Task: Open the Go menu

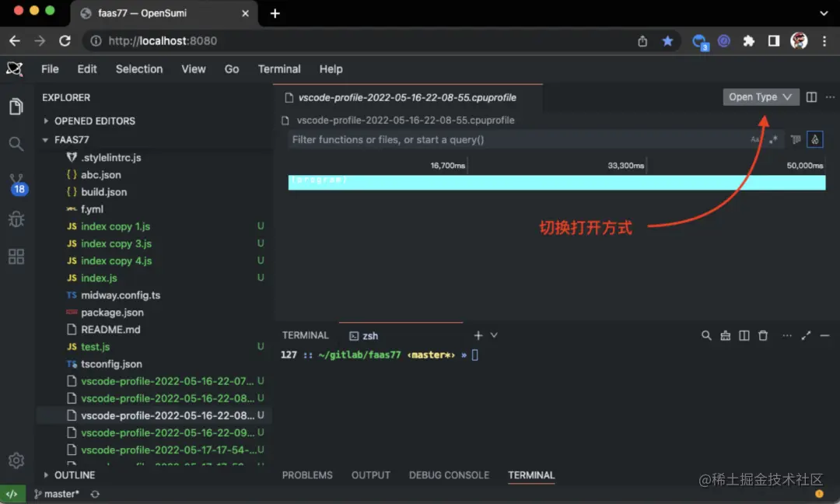Action: (232, 69)
